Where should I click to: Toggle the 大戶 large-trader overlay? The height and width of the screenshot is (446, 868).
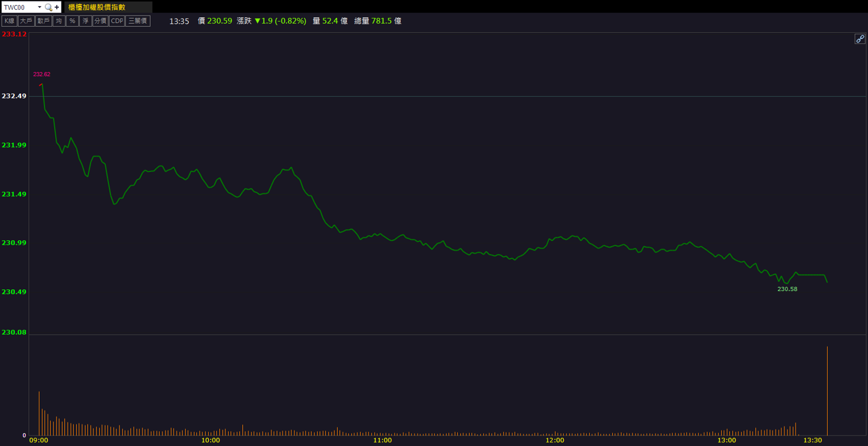pyautogui.click(x=26, y=21)
